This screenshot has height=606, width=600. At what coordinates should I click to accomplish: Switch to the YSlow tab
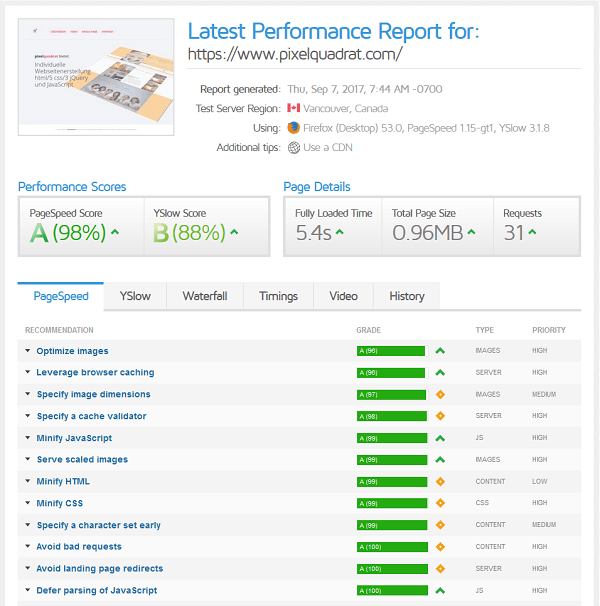tap(135, 296)
